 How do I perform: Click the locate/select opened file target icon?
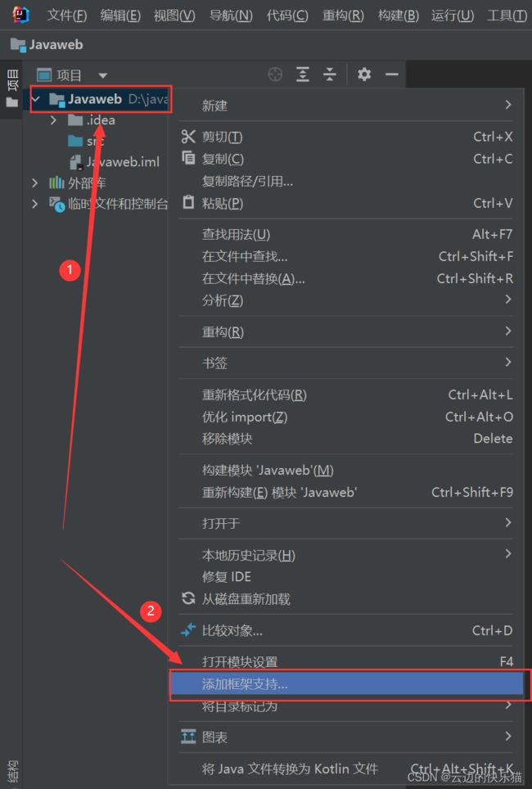click(x=275, y=75)
